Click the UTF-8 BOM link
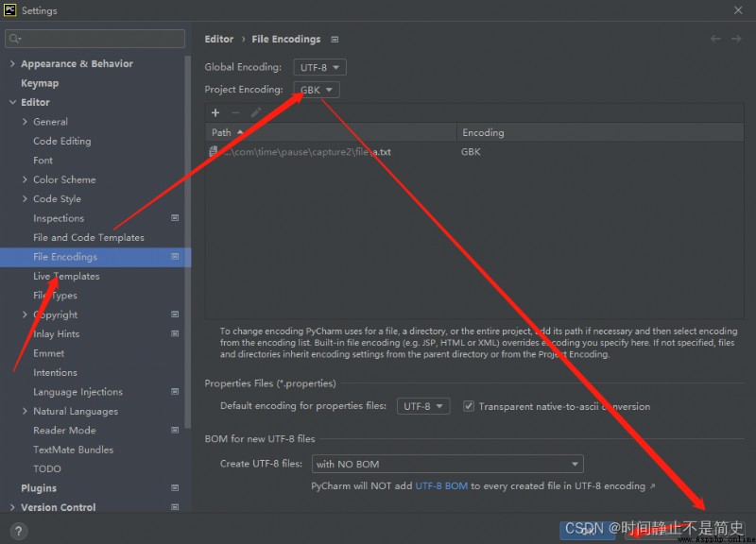The height and width of the screenshot is (544, 756). [441, 486]
